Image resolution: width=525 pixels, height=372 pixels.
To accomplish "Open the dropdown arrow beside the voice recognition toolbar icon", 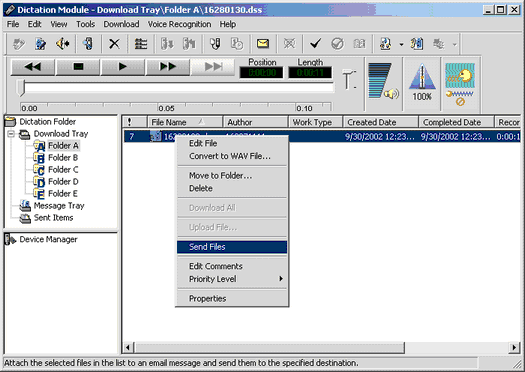I will coord(401,44).
